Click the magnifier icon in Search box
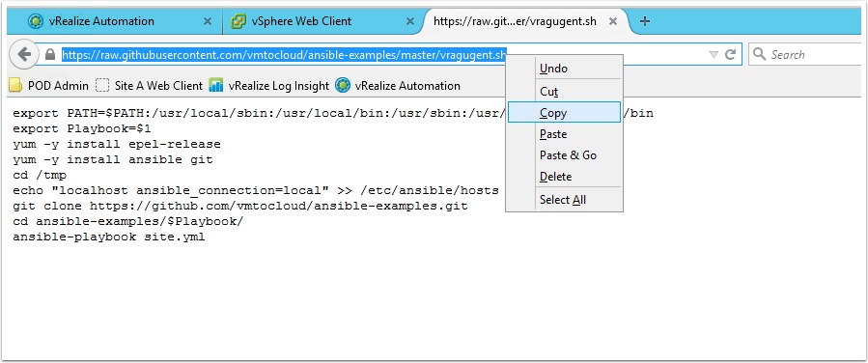This screenshot has width=868, height=363. coord(761,54)
